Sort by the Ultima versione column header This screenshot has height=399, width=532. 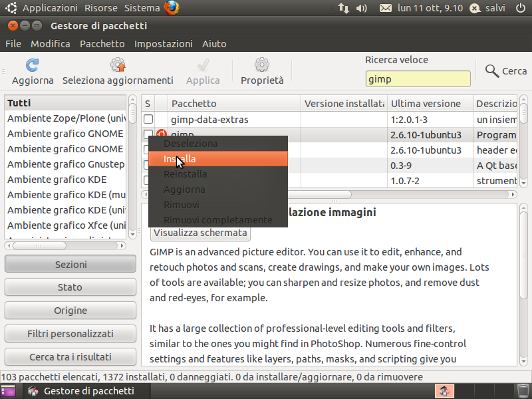point(430,104)
